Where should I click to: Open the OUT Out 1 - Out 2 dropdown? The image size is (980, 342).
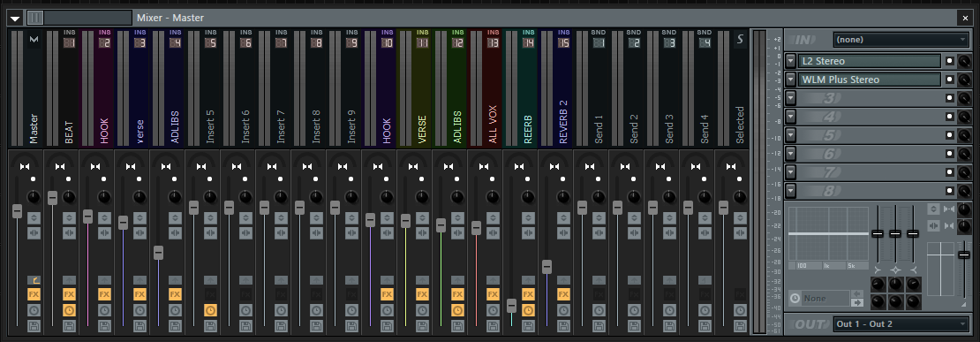pyautogui.click(x=901, y=323)
